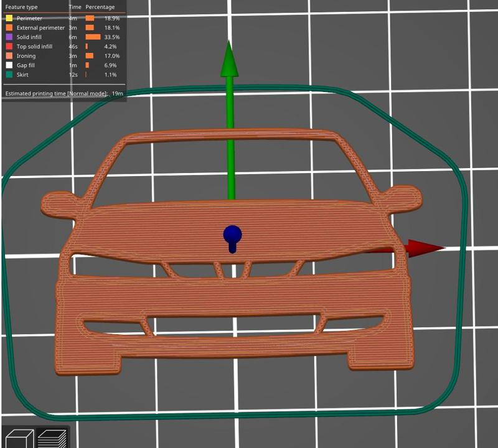This screenshot has height=448, width=498.
Task: Toggle Perimeter yellow color swatch
Action: point(9,18)
